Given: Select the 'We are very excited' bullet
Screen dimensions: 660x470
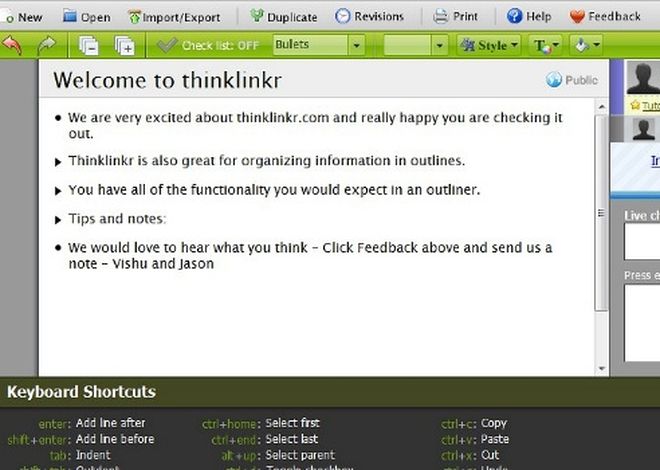Looking at the screenshot, I should (58, 118).
